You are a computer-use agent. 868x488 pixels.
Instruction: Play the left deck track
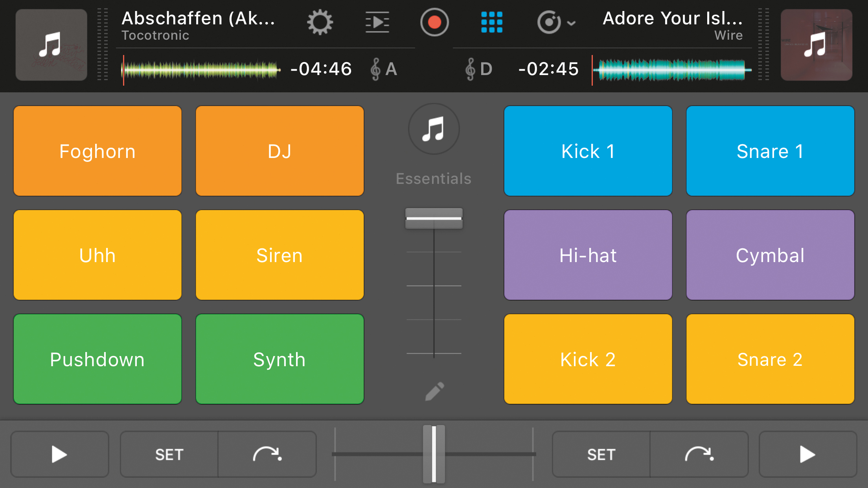(x=59, y=454)
